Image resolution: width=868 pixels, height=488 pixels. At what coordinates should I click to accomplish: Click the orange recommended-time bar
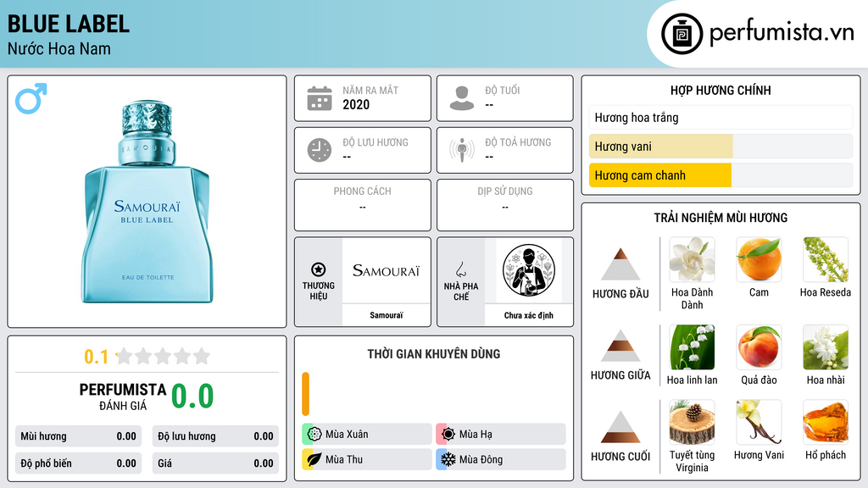tap(305, 394)
